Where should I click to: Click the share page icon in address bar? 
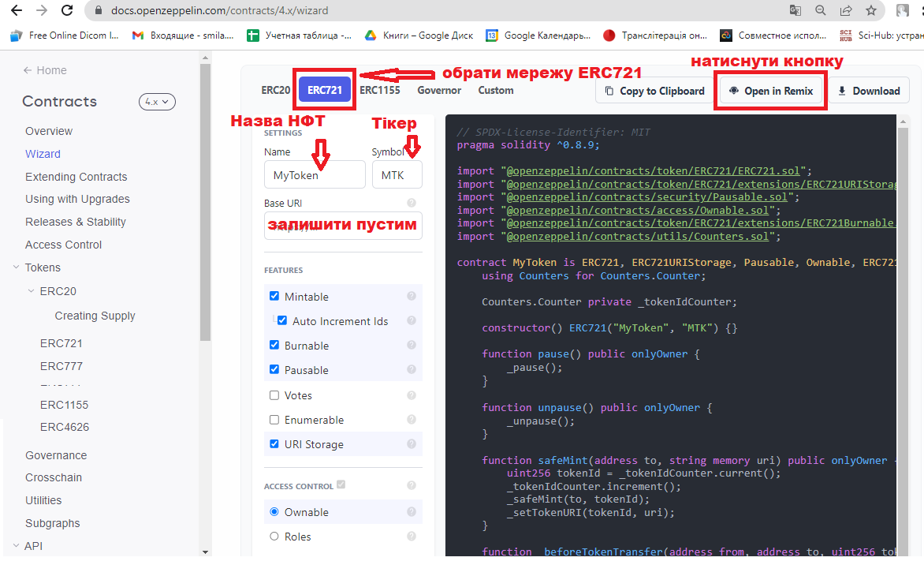[x=846, y=11]
